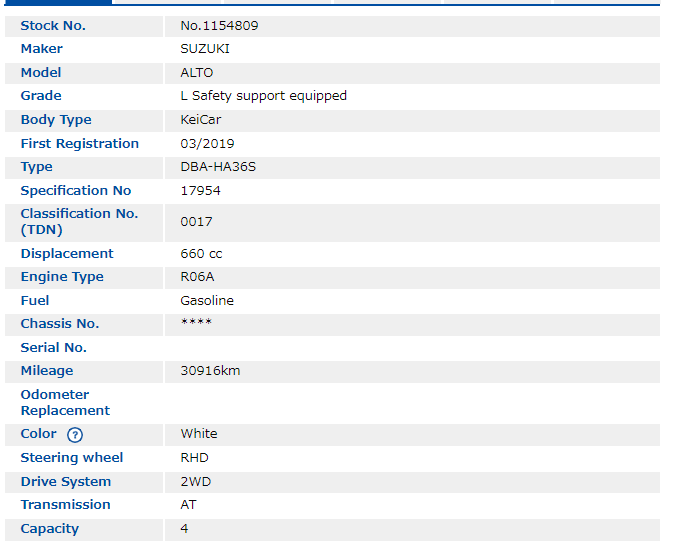
Task: Select the White color value
Action: [x=199, y=434]
